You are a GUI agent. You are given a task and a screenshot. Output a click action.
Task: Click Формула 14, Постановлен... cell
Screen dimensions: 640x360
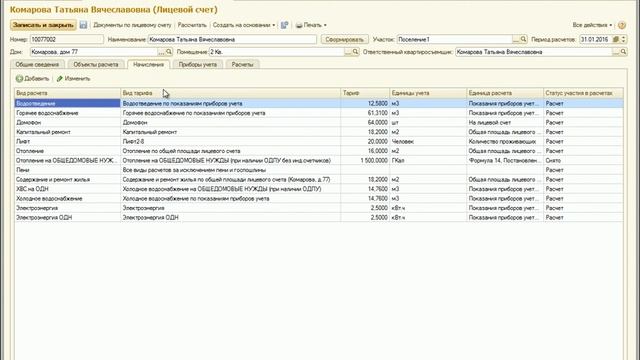click(504, 160)
